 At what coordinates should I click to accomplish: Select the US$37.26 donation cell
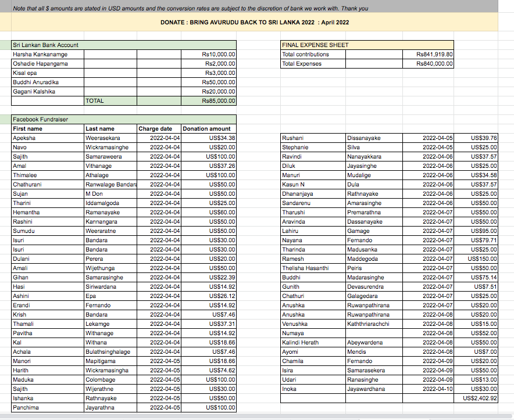[209, 166]
